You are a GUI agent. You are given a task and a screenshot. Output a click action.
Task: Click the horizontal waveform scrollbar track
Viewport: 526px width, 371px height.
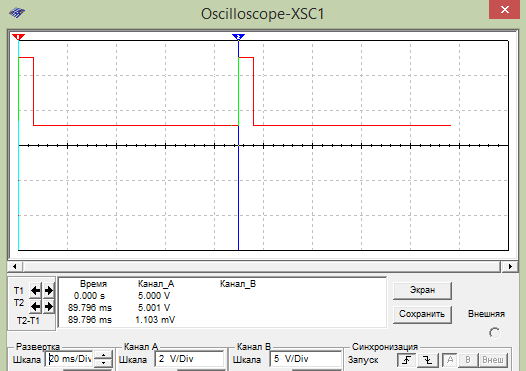262,267
